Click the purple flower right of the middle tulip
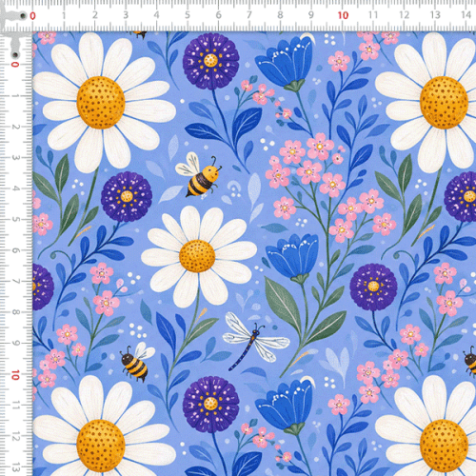The height and width of the screenshot is (476, 476). click(374, 287)
